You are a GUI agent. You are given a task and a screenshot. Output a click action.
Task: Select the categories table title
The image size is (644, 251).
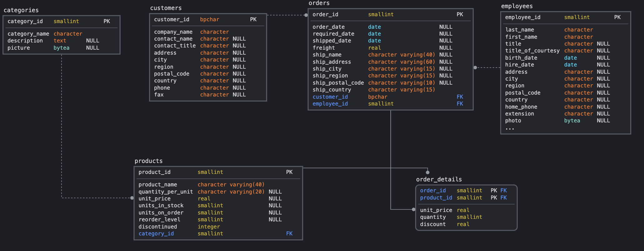tap(21, 10)
